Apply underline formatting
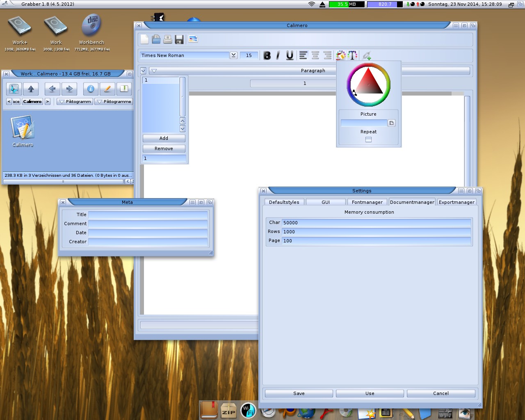525x420 pixels. [290, 55]
